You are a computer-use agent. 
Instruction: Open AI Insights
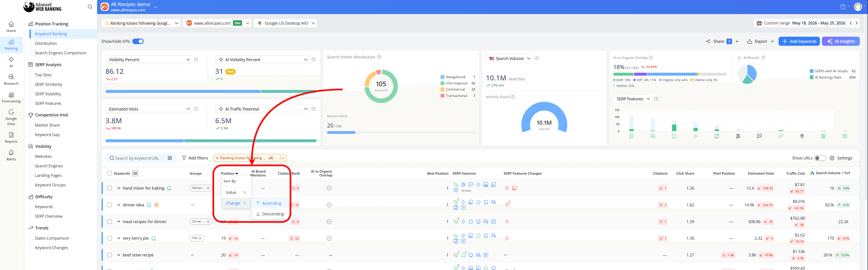click(x=841, y=41)
